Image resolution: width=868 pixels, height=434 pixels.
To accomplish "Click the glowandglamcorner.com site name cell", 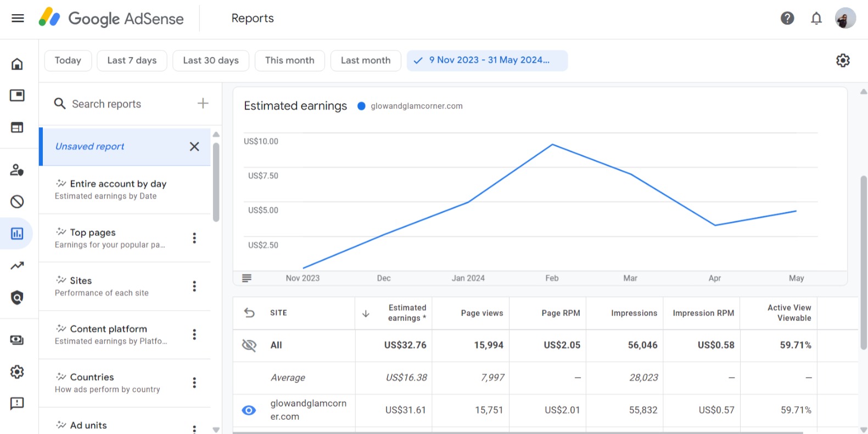I will point(309,410).
